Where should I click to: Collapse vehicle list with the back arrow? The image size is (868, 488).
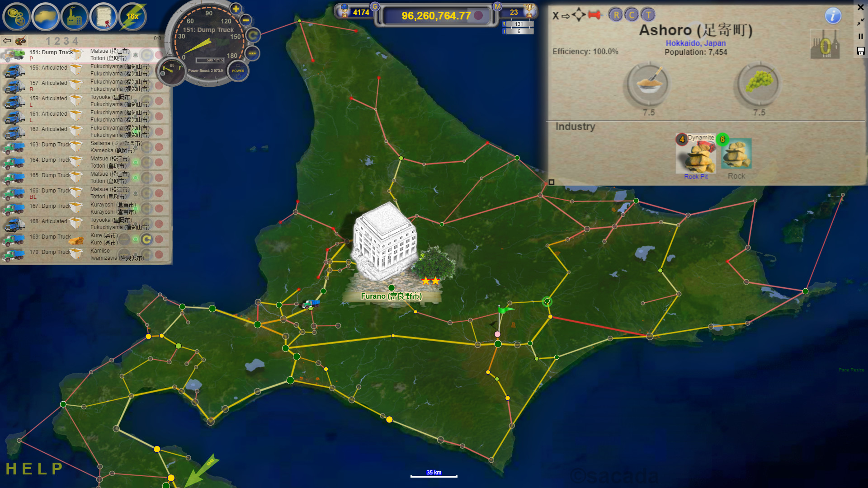coord(7,40)
